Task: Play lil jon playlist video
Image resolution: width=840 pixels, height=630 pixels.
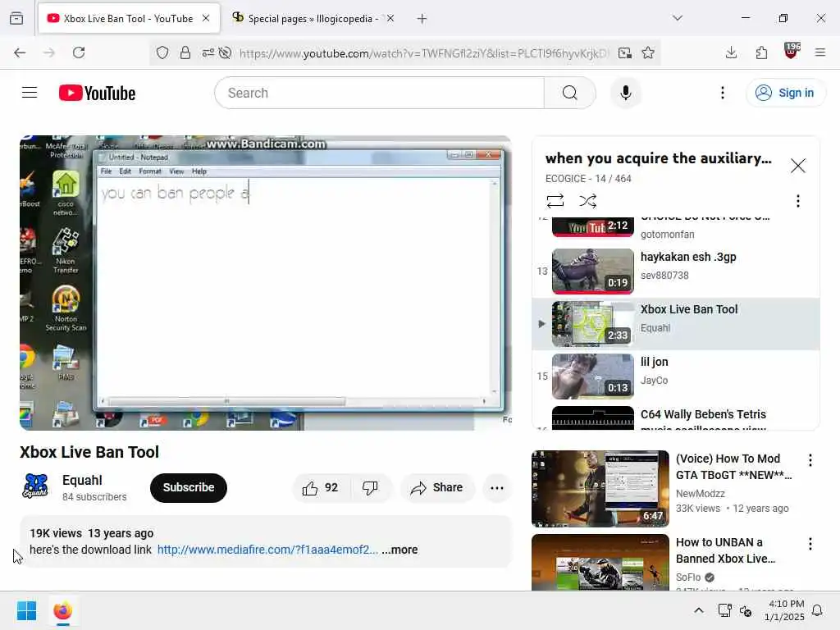Action: [676, 376]
